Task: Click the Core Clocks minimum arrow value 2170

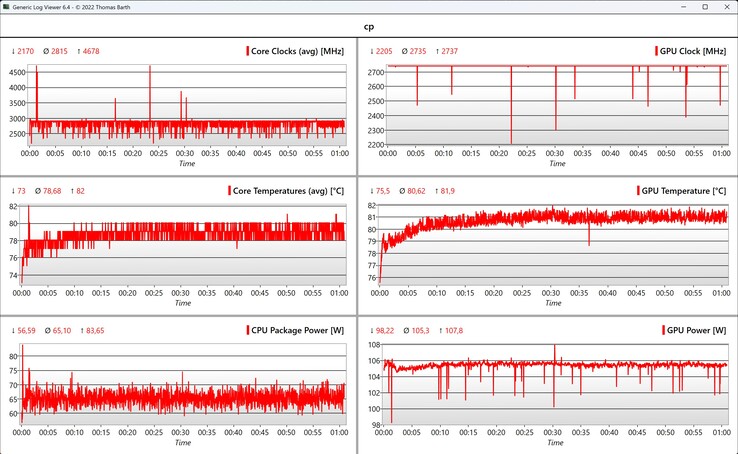Action: tap(27, 51)
